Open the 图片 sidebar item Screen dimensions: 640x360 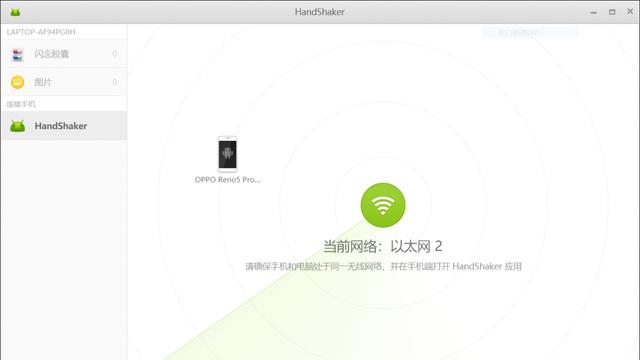coord(64,82)
